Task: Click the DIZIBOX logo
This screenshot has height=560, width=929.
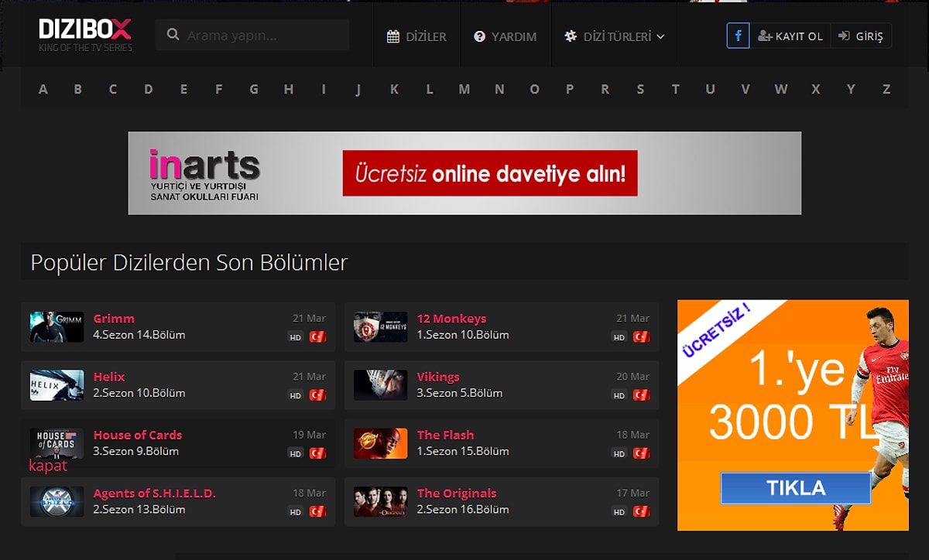Action: pyautogui.click(x=85, y=31)
